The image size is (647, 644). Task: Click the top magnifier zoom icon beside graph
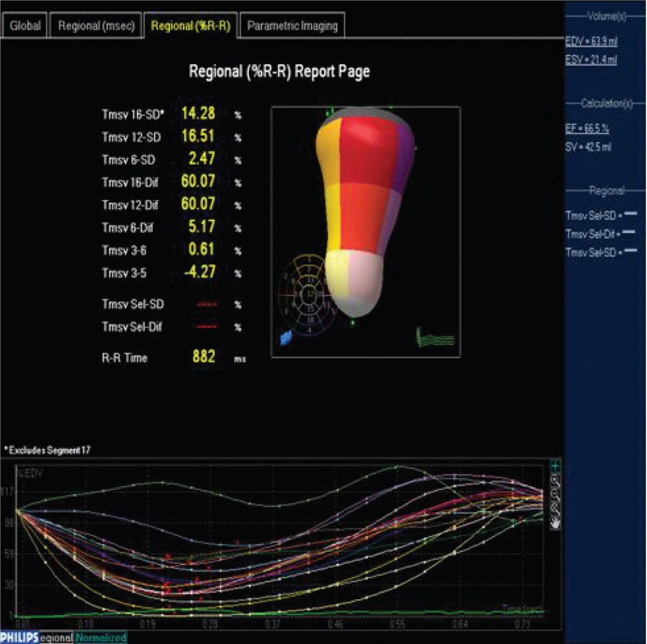pyautogui.click(x=555, y=480)
